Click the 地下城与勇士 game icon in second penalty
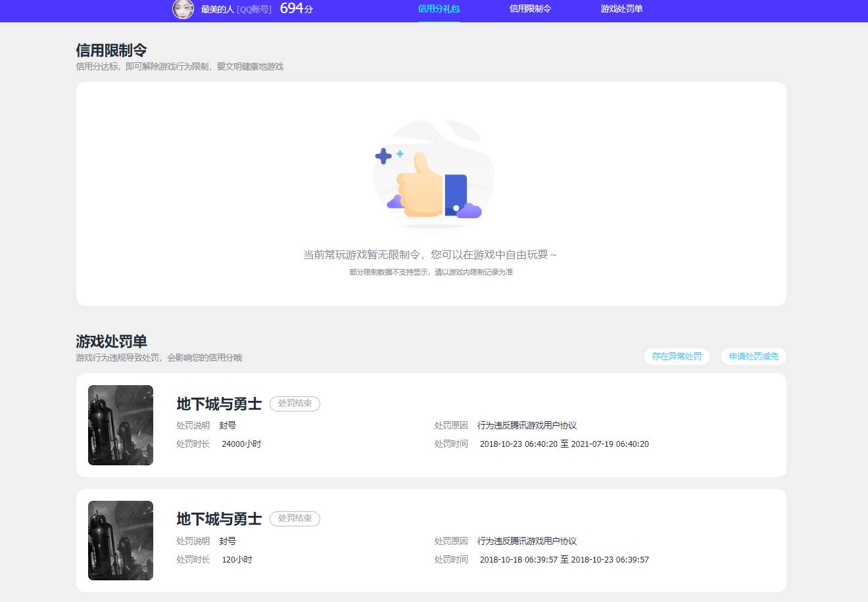Image resolution: width=868 pixels, height=602 pixels. (120, 540)
